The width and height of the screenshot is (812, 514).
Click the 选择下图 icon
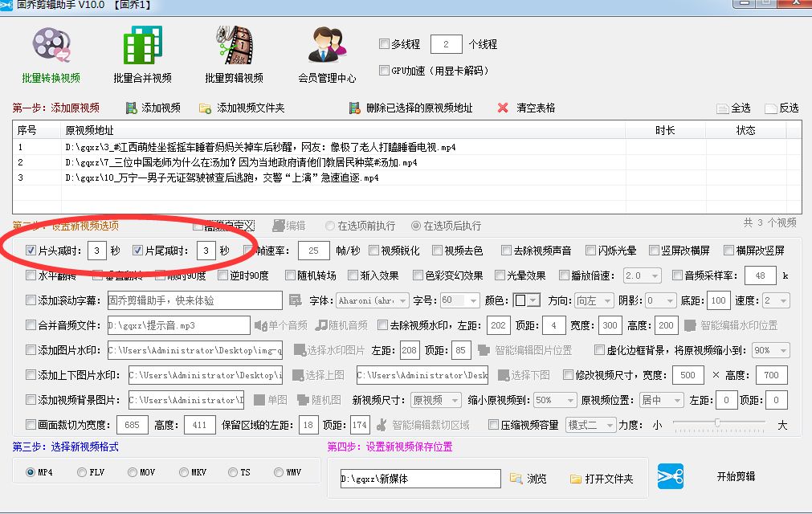click(x=504, y=375)
